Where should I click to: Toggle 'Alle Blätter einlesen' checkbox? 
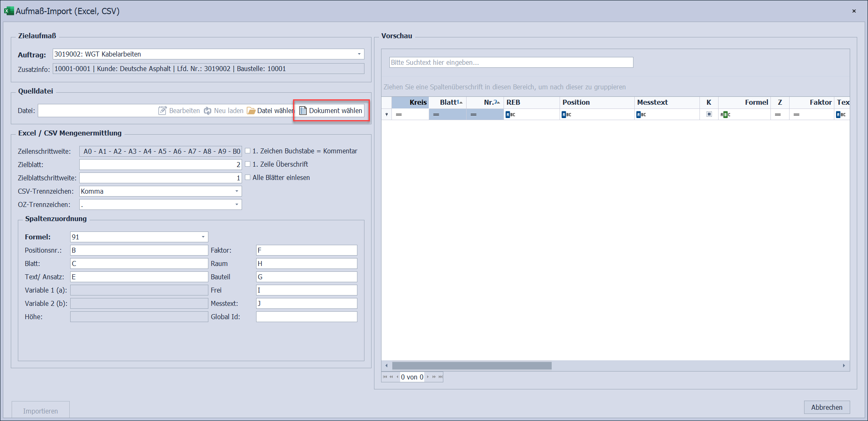[x=248, y=177]
